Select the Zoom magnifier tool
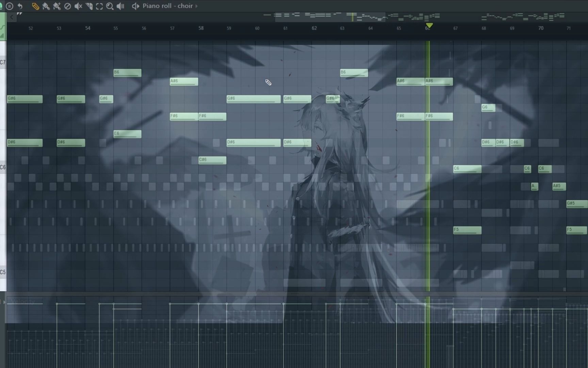The image size is (588, 368). pos(110,6)
